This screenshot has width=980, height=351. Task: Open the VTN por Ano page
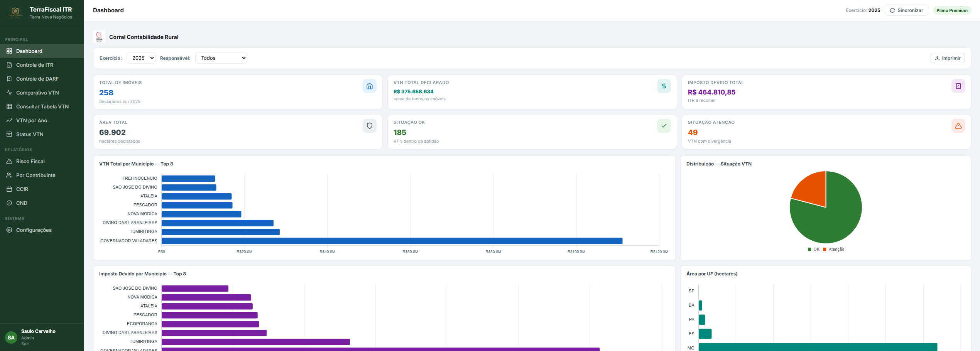pos(42,120)
